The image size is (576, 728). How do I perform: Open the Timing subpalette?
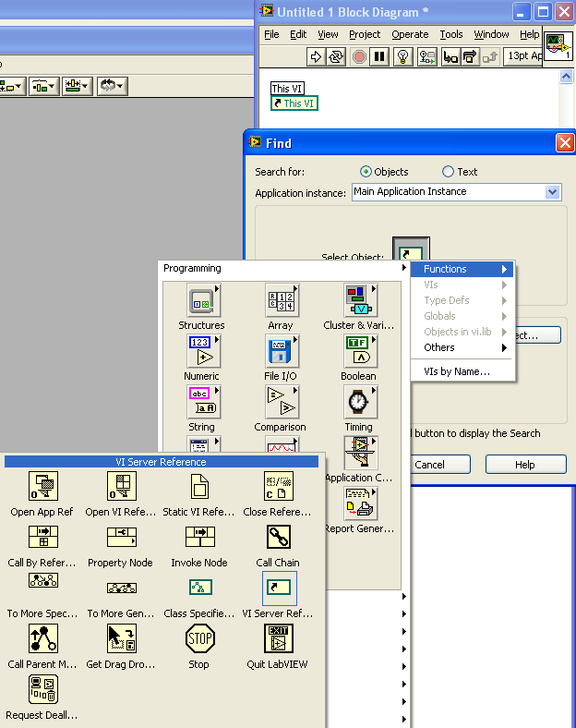click(x=360, y=402)
